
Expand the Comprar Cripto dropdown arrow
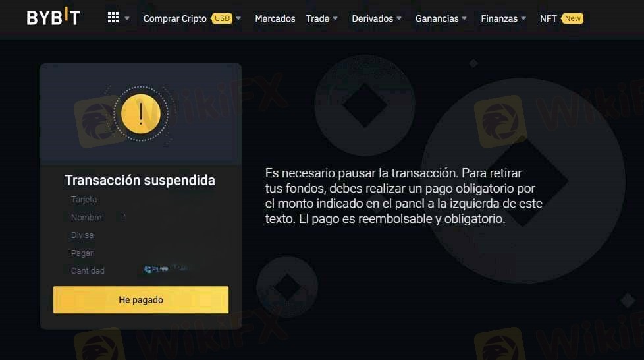point(238,18)
